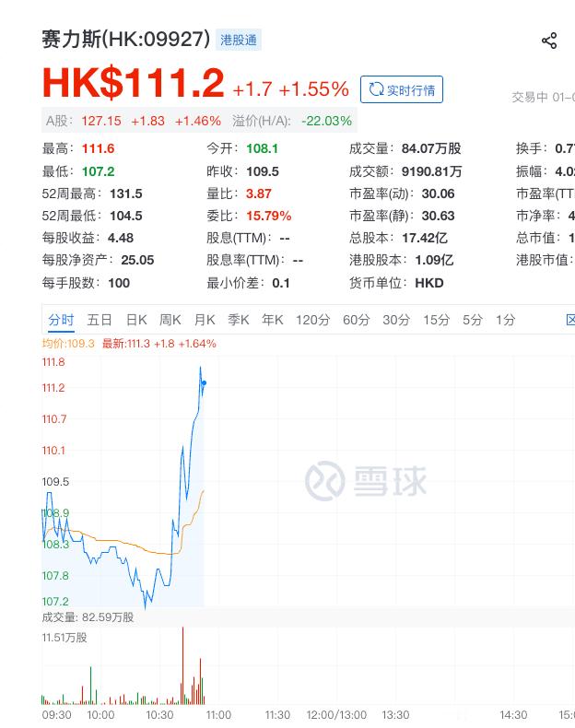Open the 周K chart tab

point(170,320)
